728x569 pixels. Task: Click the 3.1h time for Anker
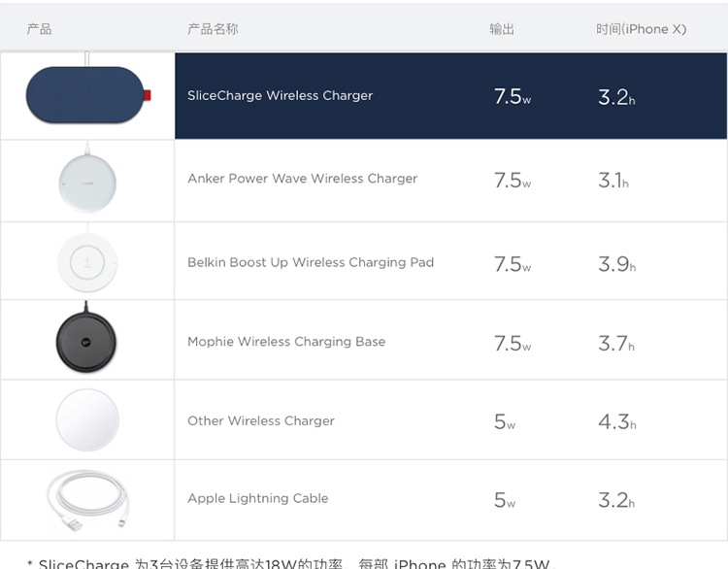[613, 181]
